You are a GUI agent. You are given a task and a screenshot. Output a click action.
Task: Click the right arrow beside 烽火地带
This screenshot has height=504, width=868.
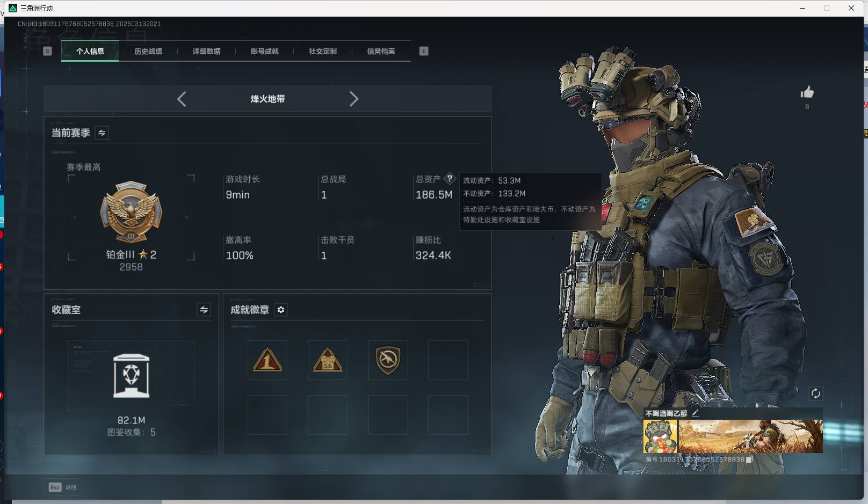pos(354,99)
